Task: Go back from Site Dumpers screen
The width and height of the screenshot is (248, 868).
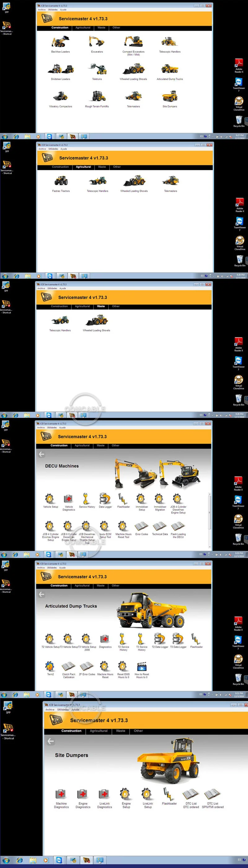Action: 51,741
